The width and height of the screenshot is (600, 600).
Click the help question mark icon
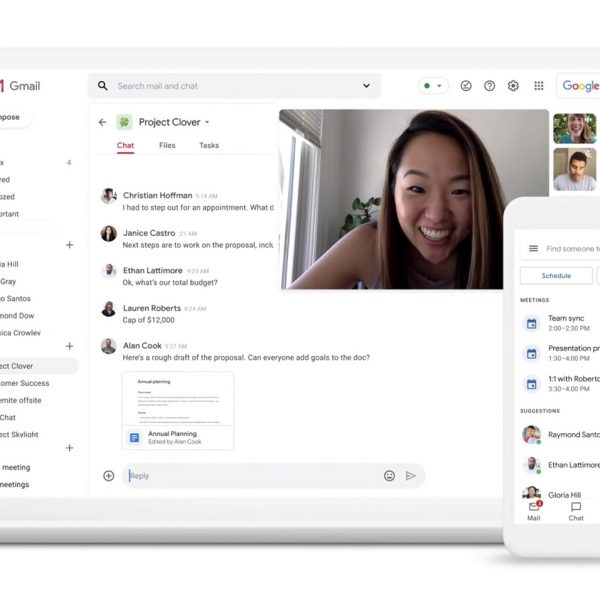(x=489, y=86)
